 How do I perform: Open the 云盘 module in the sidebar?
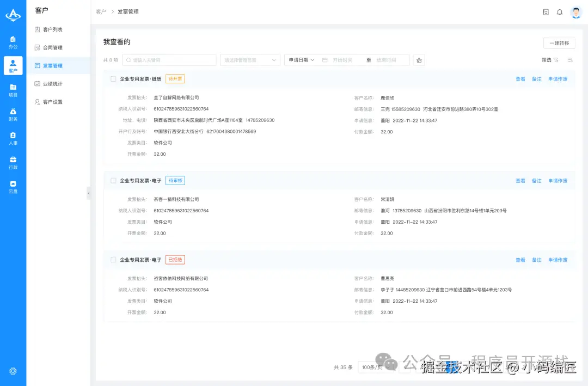[13, 188]
